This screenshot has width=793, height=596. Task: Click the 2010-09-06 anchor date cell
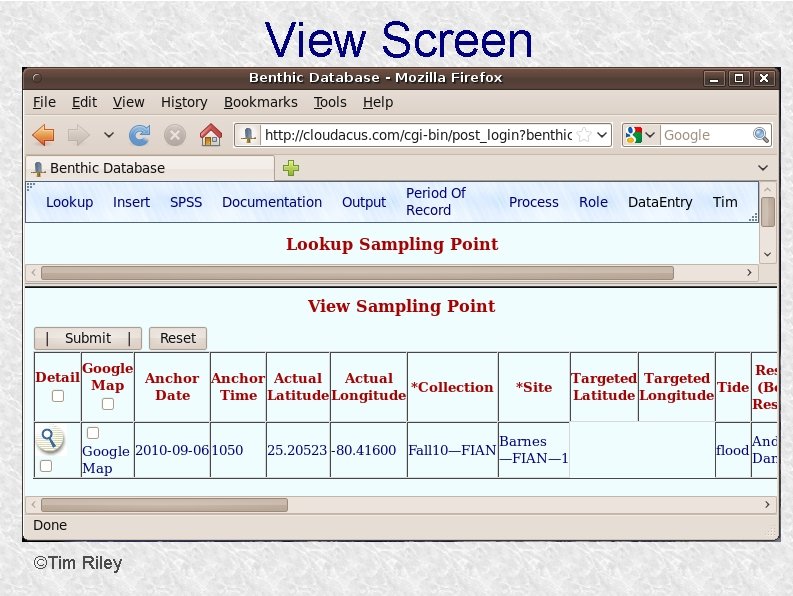click(x=172, y=450)
